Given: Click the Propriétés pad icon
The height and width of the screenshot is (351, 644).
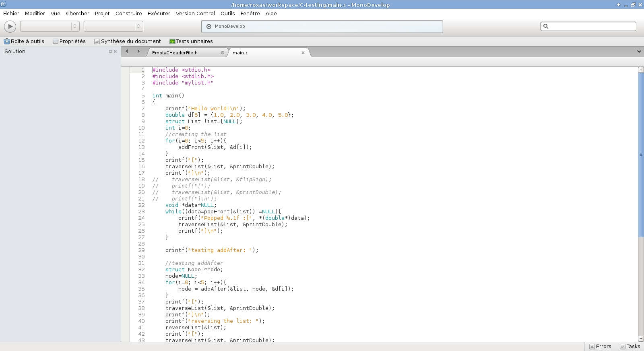Looking at the screenshot, I should (x=56, y=41).
